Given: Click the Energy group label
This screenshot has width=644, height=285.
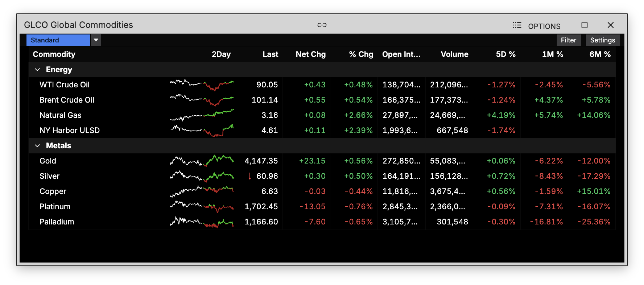Looking at the screenshot, I should (59, 70).
